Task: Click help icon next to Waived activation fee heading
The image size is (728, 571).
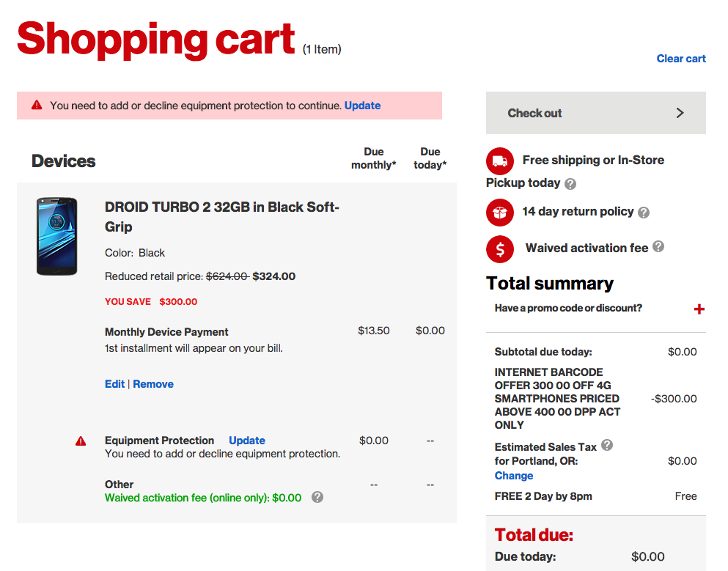Action: (x=658, y=247)
